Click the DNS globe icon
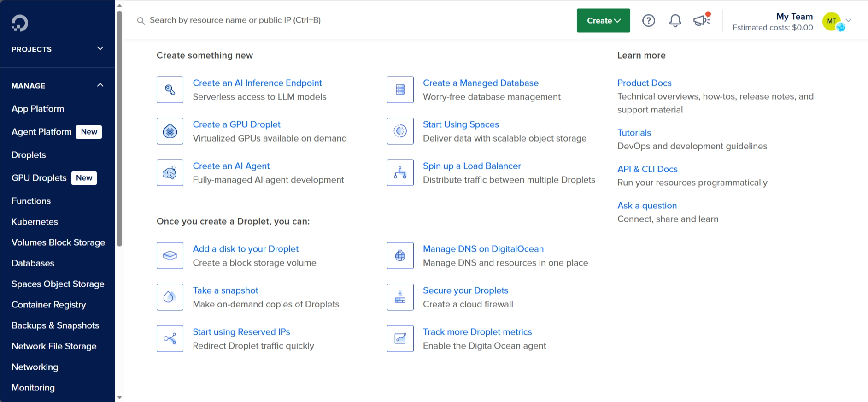868x402 pixels. click(x=400, y=255)
